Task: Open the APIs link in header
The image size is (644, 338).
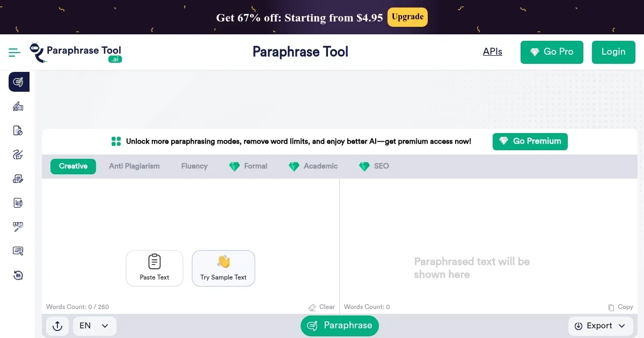Action: click(493, 52)
